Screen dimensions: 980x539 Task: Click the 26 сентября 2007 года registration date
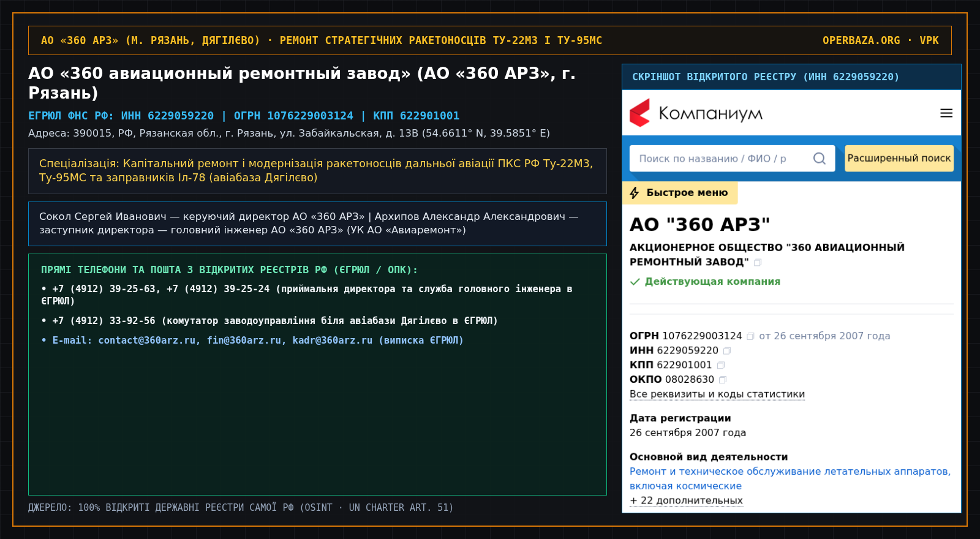(688, 433)
